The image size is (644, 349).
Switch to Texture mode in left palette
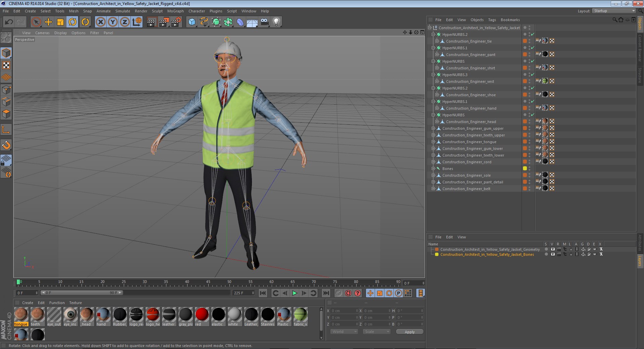6,65
